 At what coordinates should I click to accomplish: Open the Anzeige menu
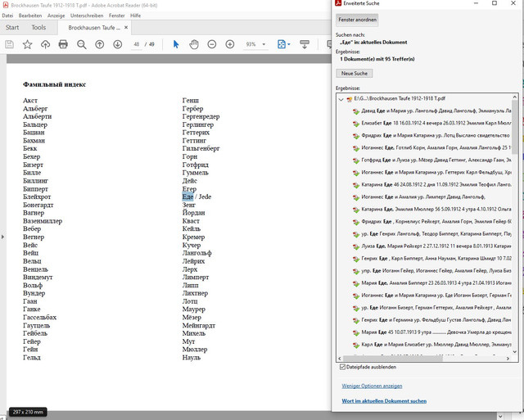click(56, 16)
